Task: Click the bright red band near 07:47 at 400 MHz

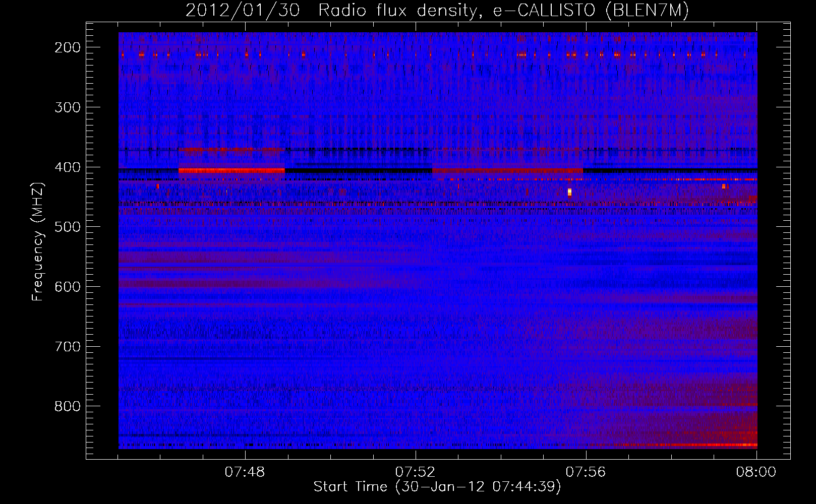Action: pyautogui.click(x=231, y=171)
